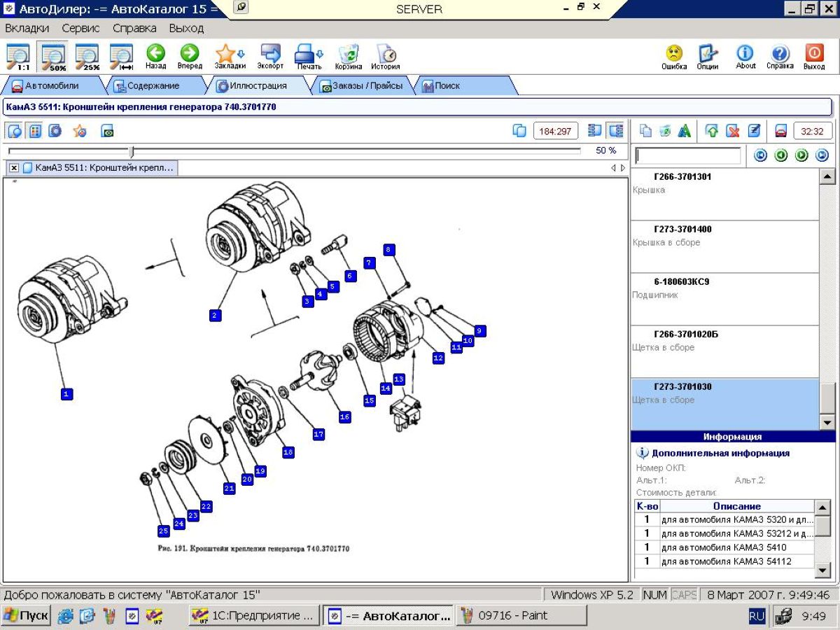Go to next part with green arrow
The width and height of the screenshot is (840, 630).
[801, 155]
